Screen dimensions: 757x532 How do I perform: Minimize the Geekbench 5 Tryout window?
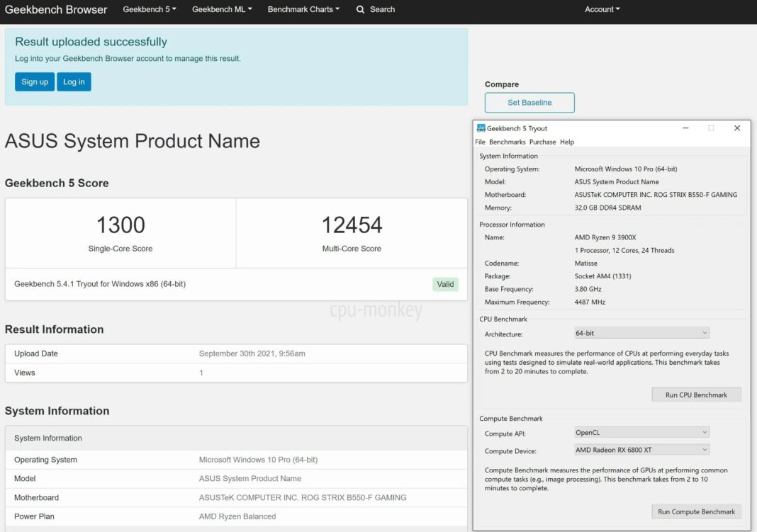[685, 128]
